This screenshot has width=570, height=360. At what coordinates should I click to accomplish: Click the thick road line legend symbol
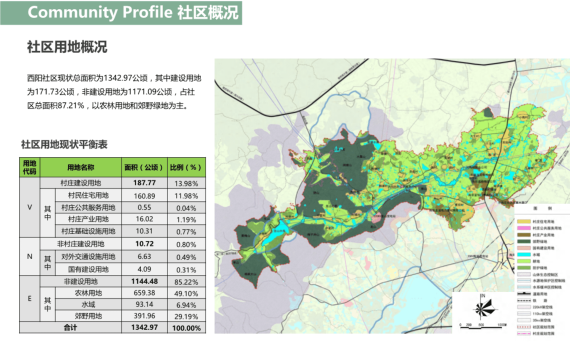(523, 293)
